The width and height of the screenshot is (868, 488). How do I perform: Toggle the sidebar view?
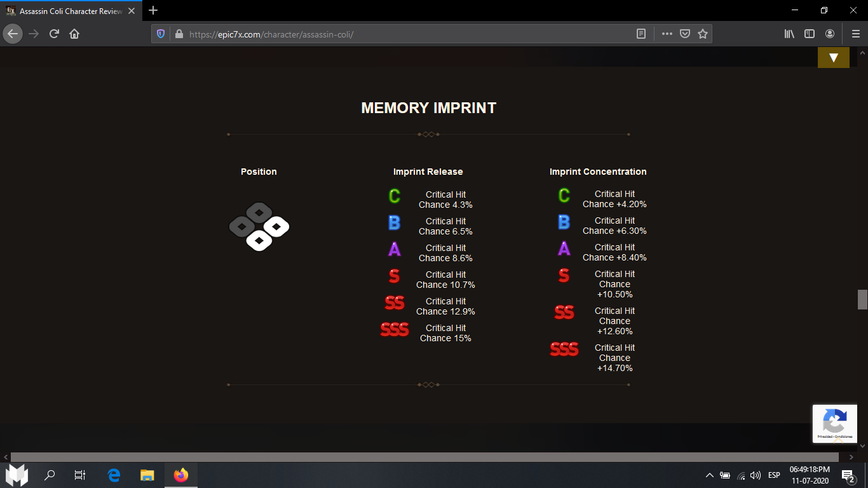[x=810, y=34]
